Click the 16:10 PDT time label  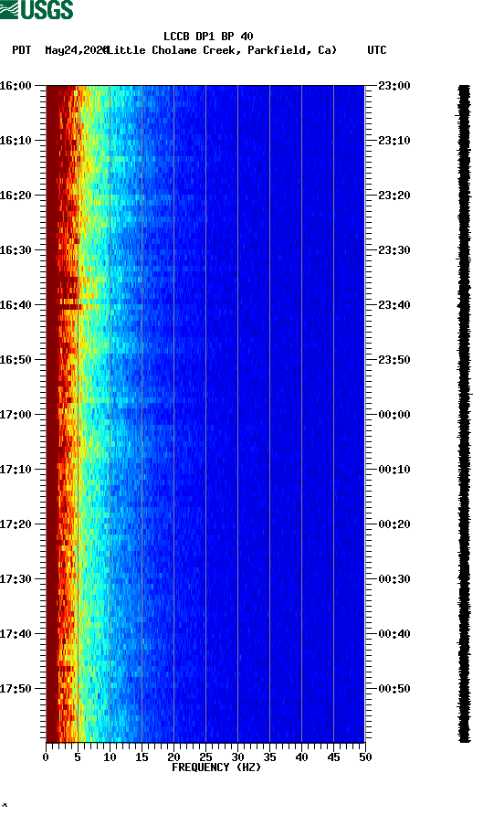tap(16, 141)
